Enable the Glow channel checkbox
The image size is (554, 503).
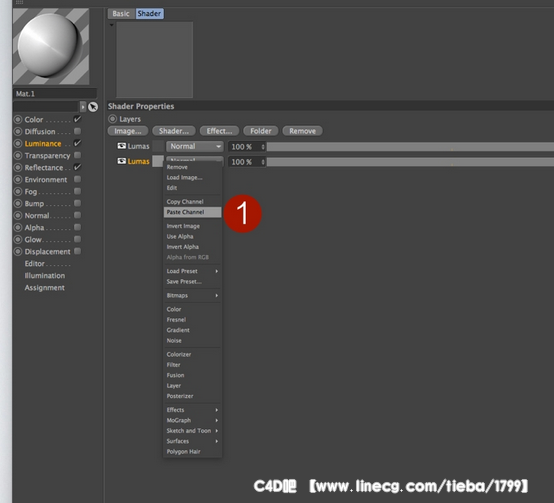pyautogui.click(x=77, y=239)
